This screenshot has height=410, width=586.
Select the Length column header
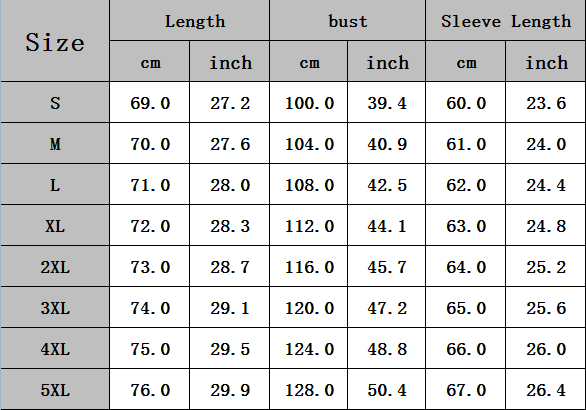coord(189,20)
